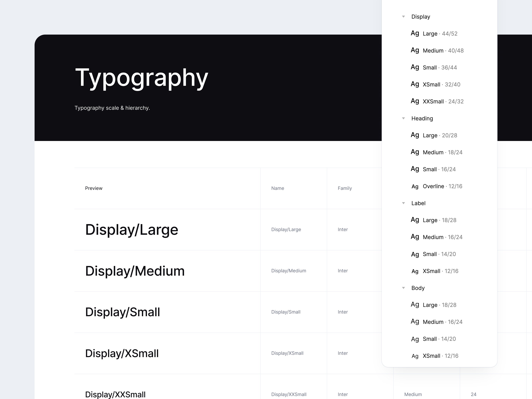532x399 pixels.
Task: Select Label Medium 16/24 text style
Action: (437, 237)
